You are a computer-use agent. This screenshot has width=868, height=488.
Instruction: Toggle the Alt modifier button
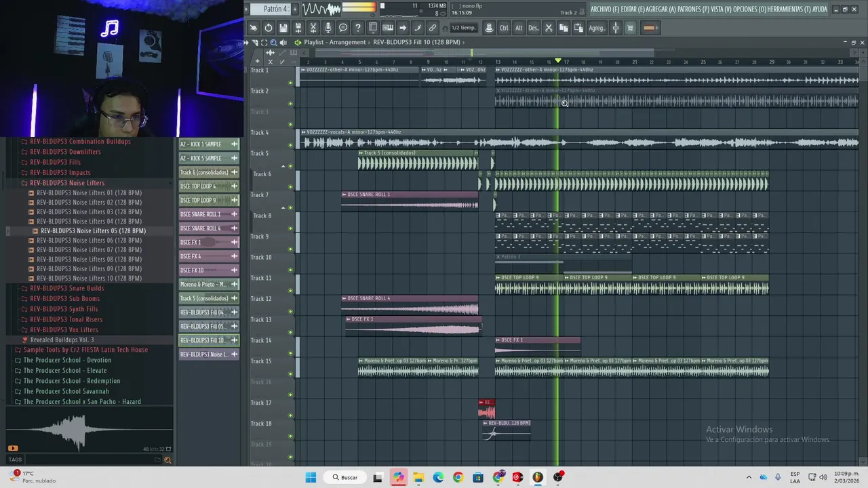click(x=519, y=28)
